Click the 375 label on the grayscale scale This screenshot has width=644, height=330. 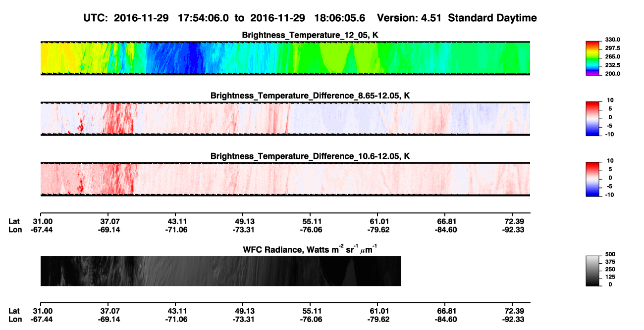[611, 262]
